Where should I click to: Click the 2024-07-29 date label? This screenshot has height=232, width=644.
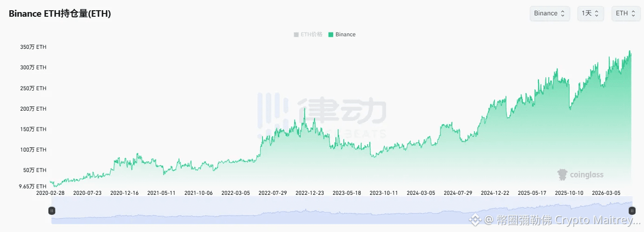click(458, 192)
